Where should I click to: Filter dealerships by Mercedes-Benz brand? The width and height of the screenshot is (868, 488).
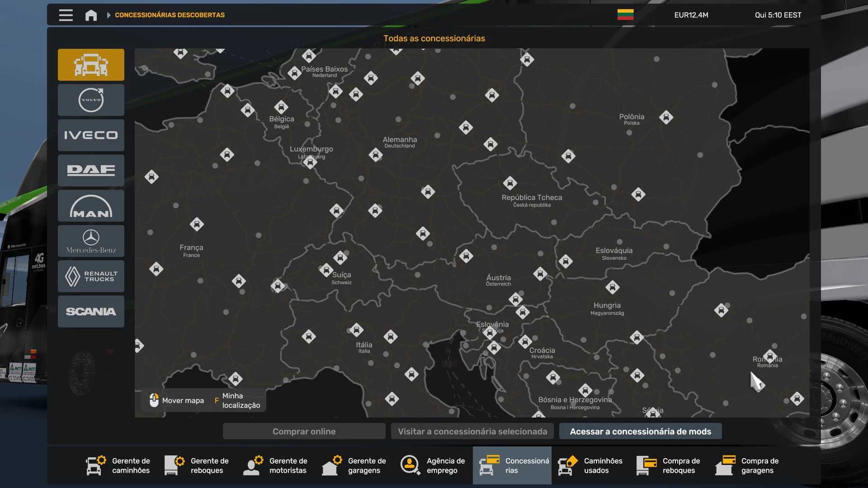click(x=91, y=241)
